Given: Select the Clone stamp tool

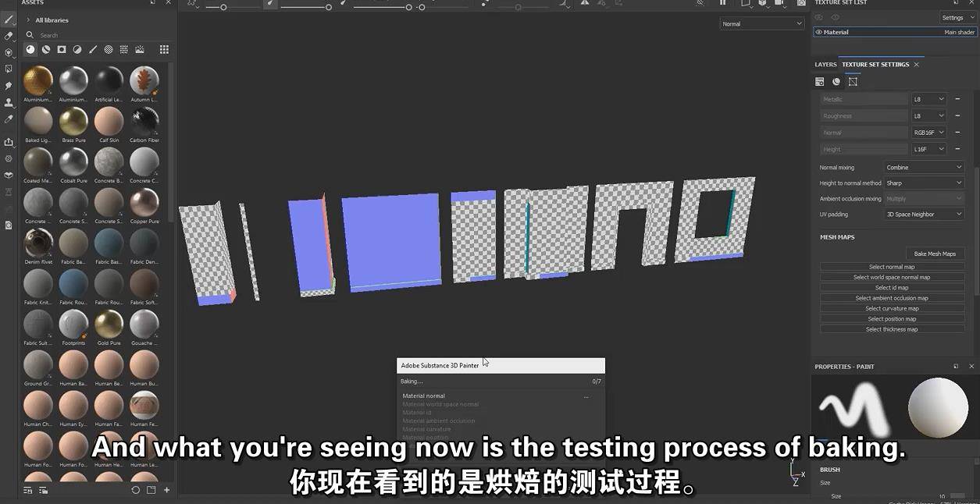Looking at the screenshot, I should 9,102.
